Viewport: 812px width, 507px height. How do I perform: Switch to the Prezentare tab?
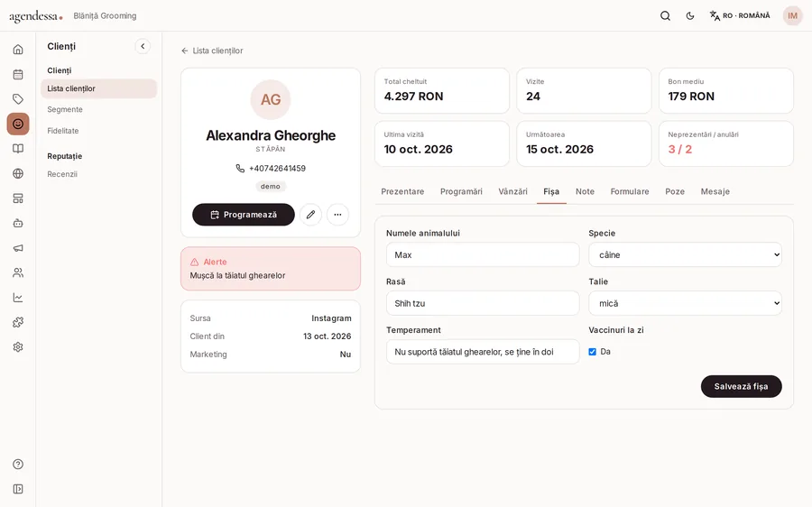point(402,191)
